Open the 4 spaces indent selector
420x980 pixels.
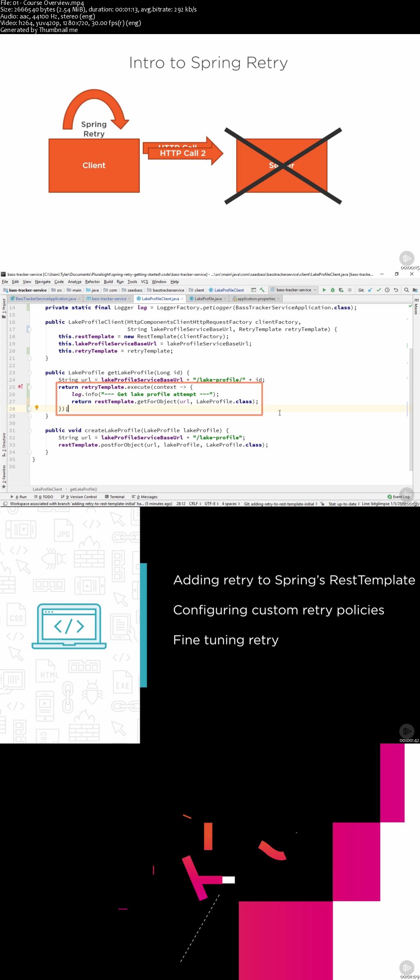pos(231,504)
